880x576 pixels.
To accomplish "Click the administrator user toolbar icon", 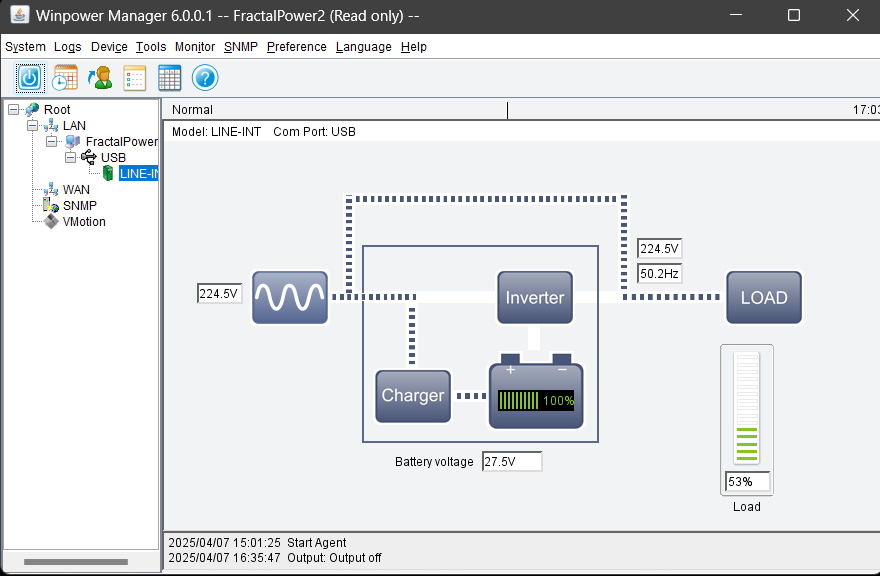I will 100,78.
